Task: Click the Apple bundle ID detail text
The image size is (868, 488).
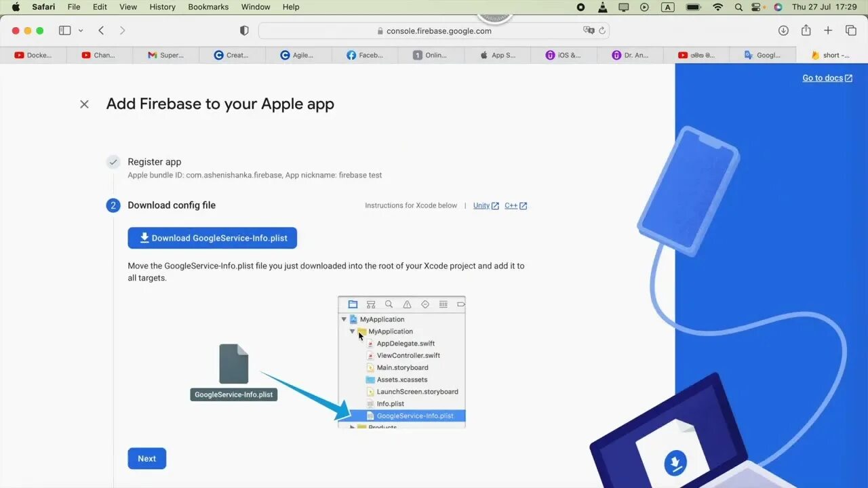Action: 254,175
